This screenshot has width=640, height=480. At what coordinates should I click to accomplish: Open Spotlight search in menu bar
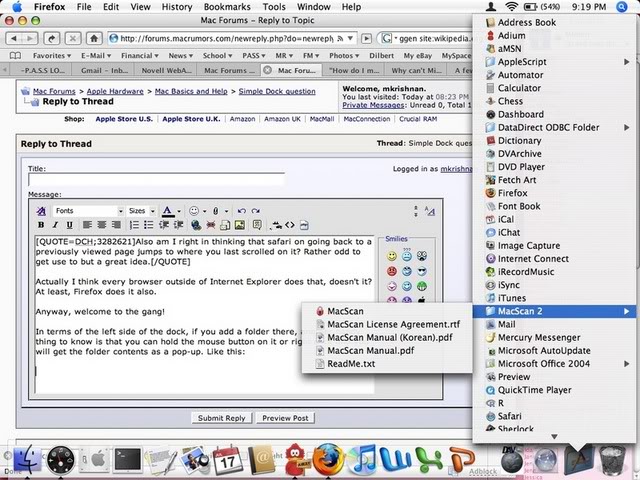[x=622, y=7]
